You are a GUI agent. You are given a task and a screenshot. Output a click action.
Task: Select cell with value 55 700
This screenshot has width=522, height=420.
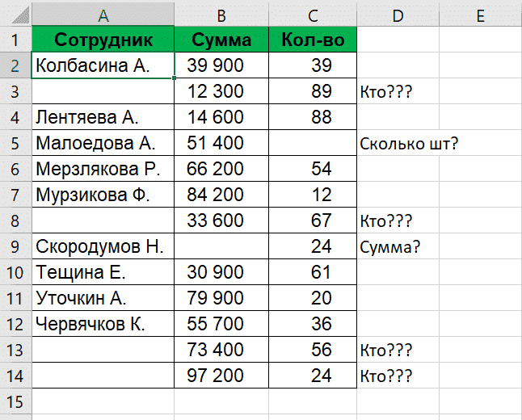221,324
